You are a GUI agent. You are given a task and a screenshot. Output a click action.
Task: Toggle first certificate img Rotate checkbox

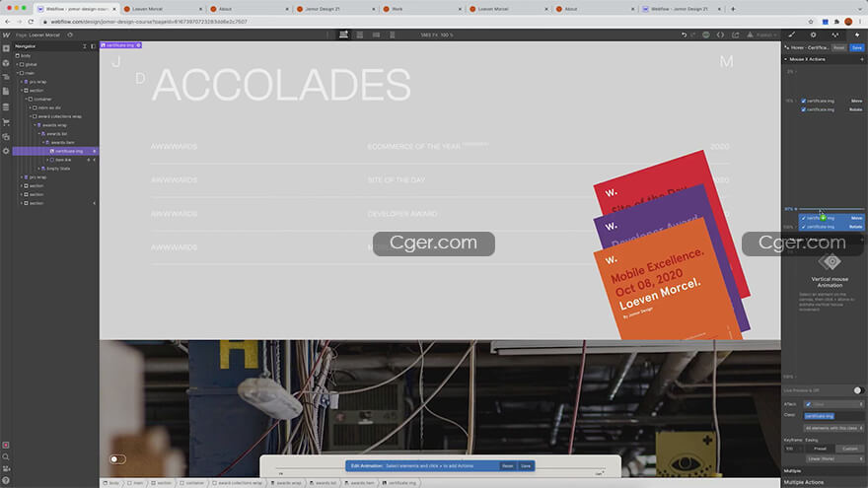[803, 109]
